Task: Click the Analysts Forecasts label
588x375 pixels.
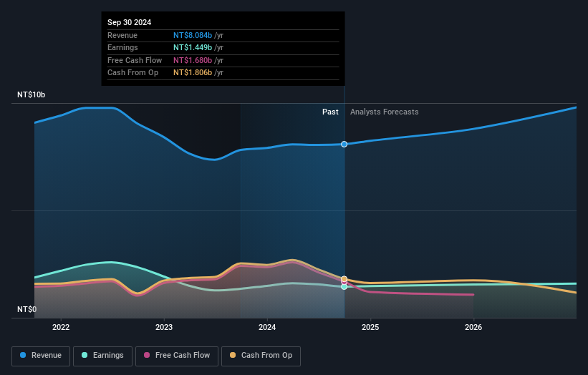Action: [x=385, y=112]
